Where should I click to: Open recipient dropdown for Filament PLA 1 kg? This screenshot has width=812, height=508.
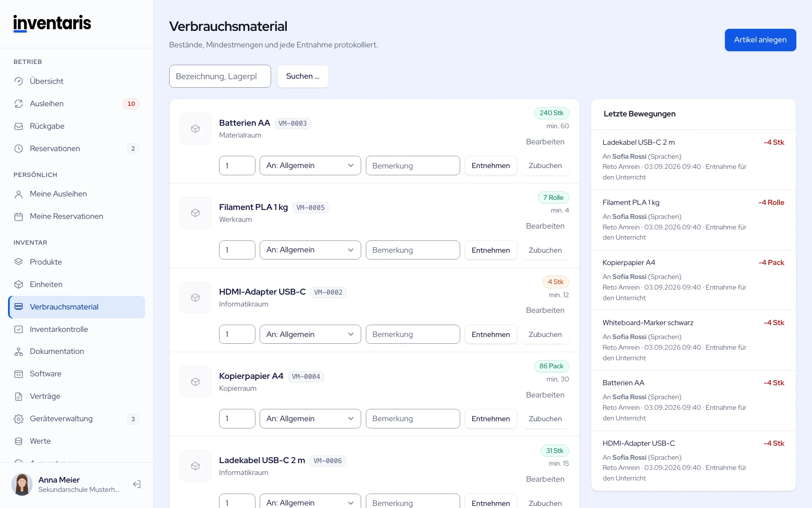tap(310, 250)
